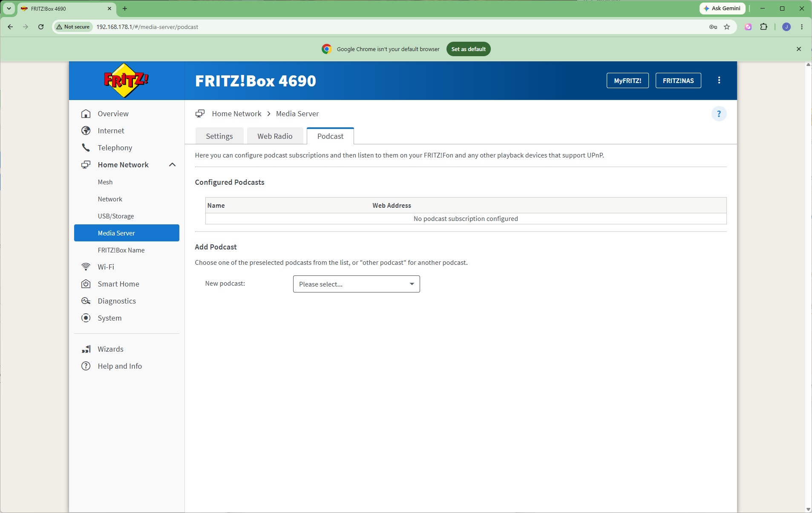Open FRITZ!NAS
The width and height of the screenshot is (812, 513).
(678, 80)
